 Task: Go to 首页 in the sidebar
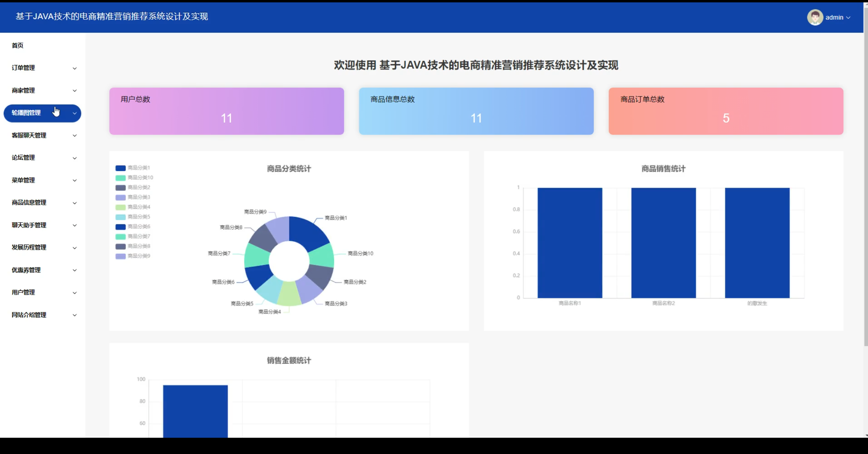tap(18, 45)
